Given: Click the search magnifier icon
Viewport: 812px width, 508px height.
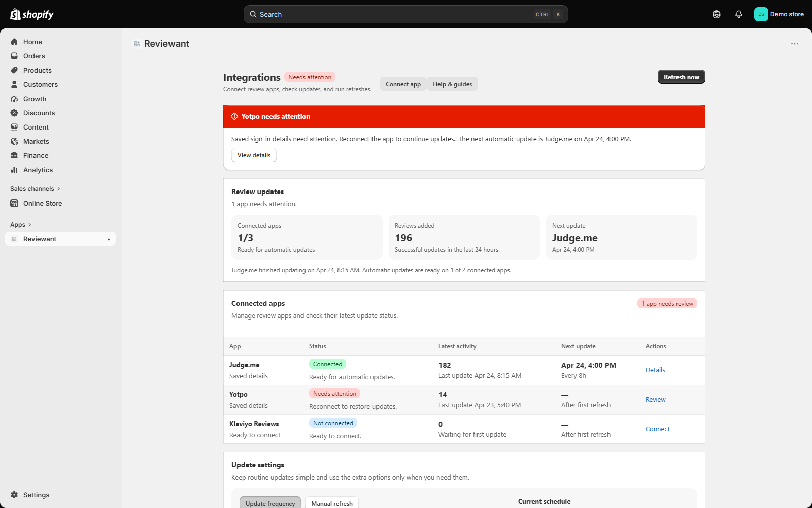Looking at the screenshot, I should point(253,14).
